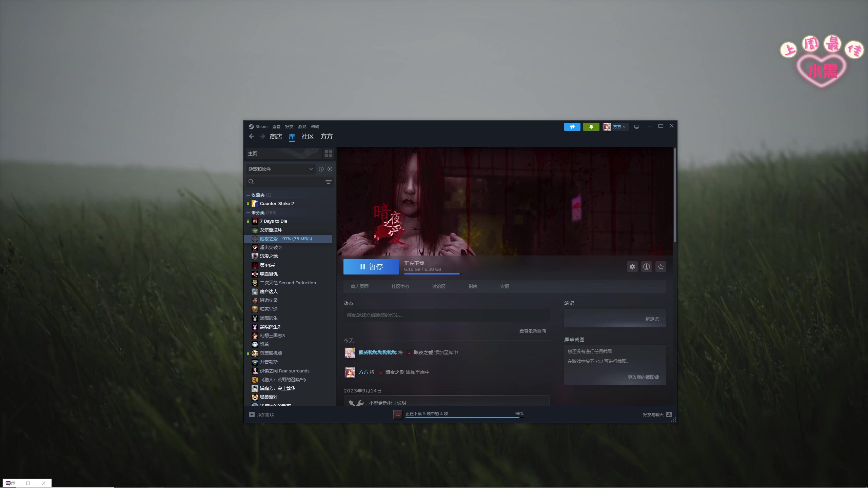868x488 pixels.
Task: Switch to Big Picture mode monitor icon
Action: click(637, 126)
